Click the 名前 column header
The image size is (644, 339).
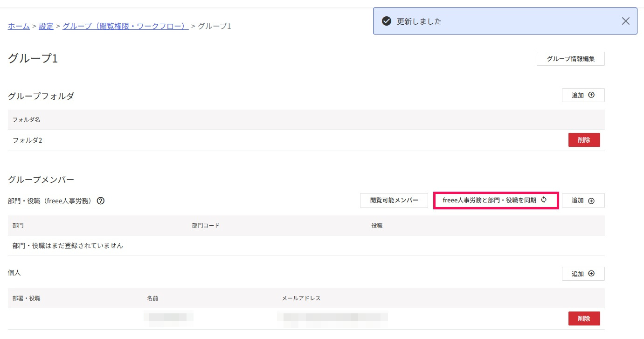pyautogui.click(x=152, y=298)
